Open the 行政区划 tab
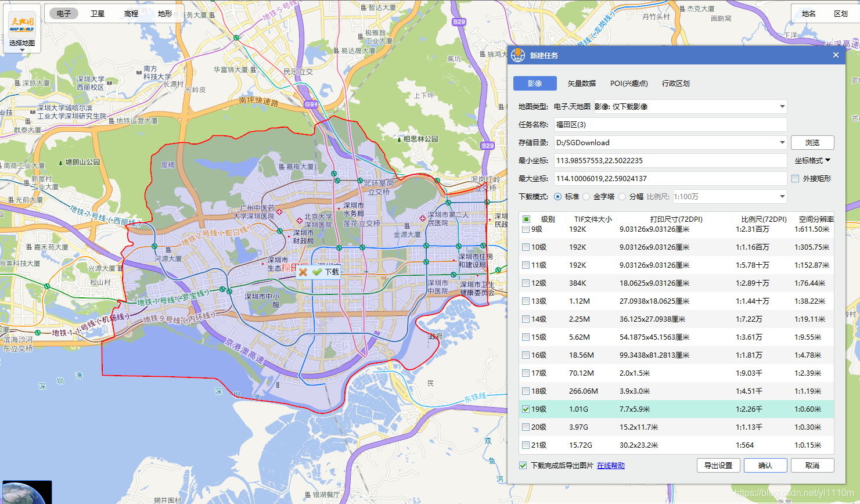This screenshot has width=860, height=504. coord(676,83)
